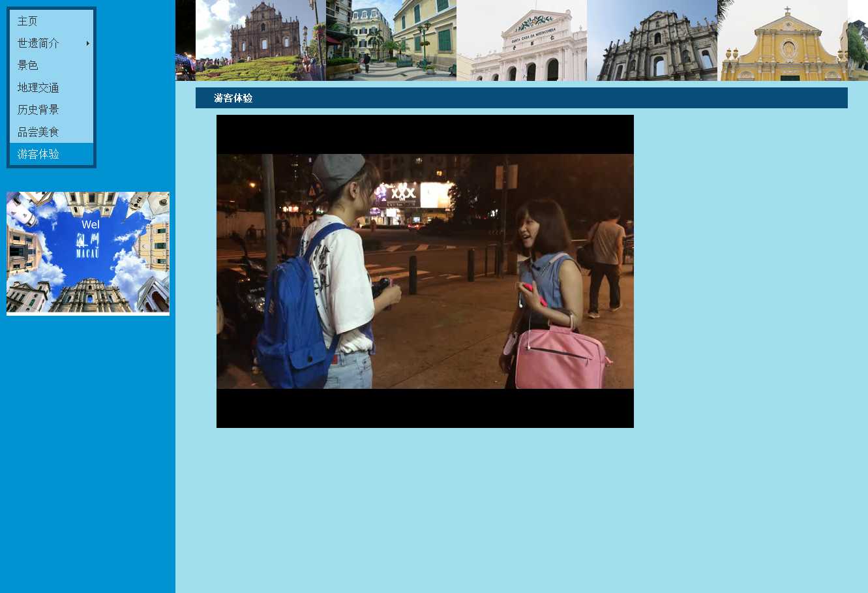Click the St. Paul's ruins photo with green lawn

coord(260,40)
